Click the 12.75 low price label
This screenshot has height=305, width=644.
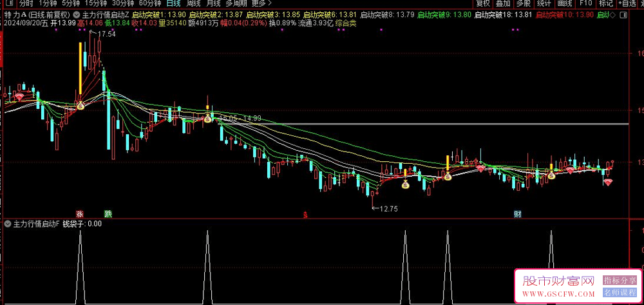[388, 209]
